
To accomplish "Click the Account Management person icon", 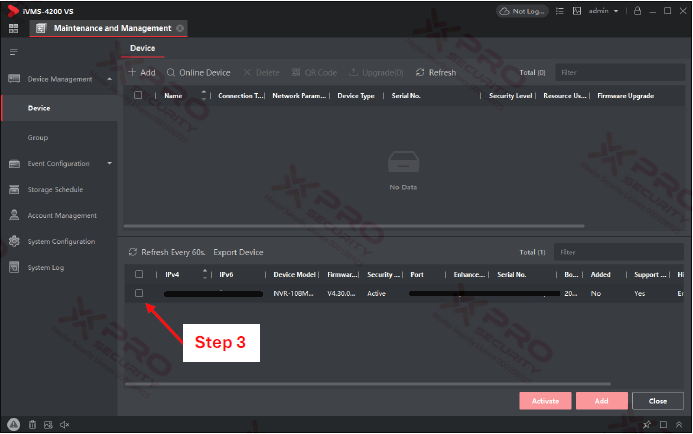I will 14,215.
